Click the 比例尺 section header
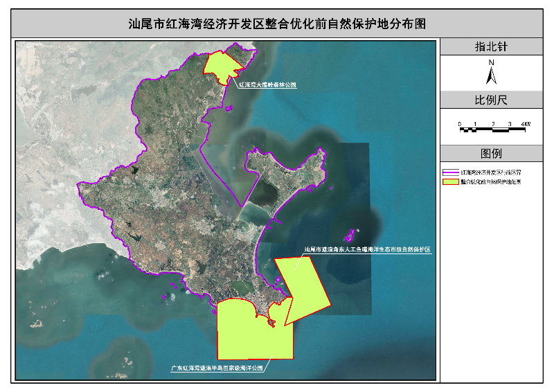The image size is (554, 392). pyautogui.click(x=491, y=100)
